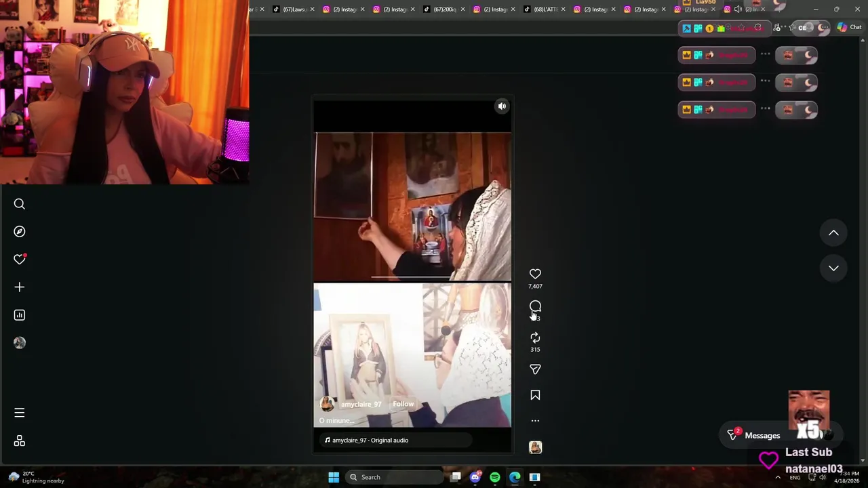Click the taskbar Search box
The width and height of the screenshot is (868, 488).
tap(395, 477)
